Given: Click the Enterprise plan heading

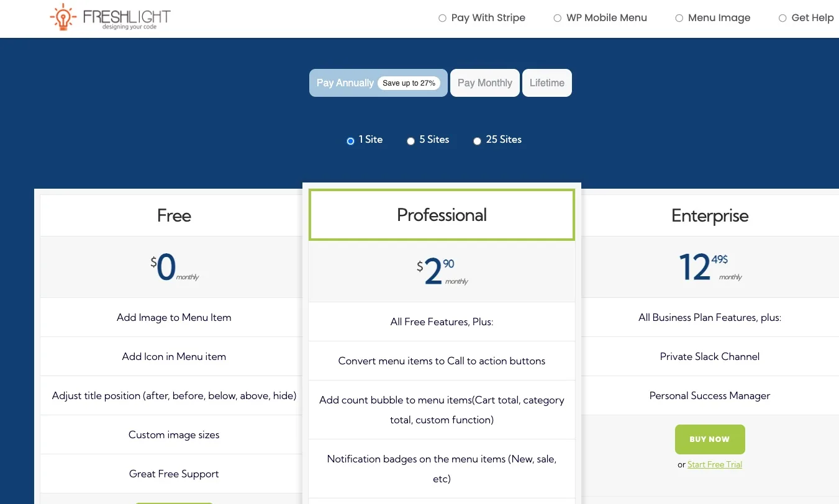Looking at the screenshot, I should tap(710, 215).
